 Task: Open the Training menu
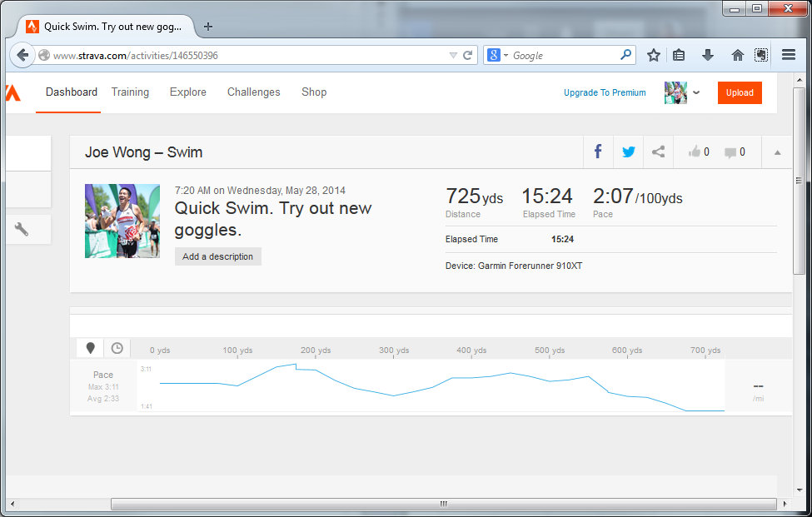(130, 92)
